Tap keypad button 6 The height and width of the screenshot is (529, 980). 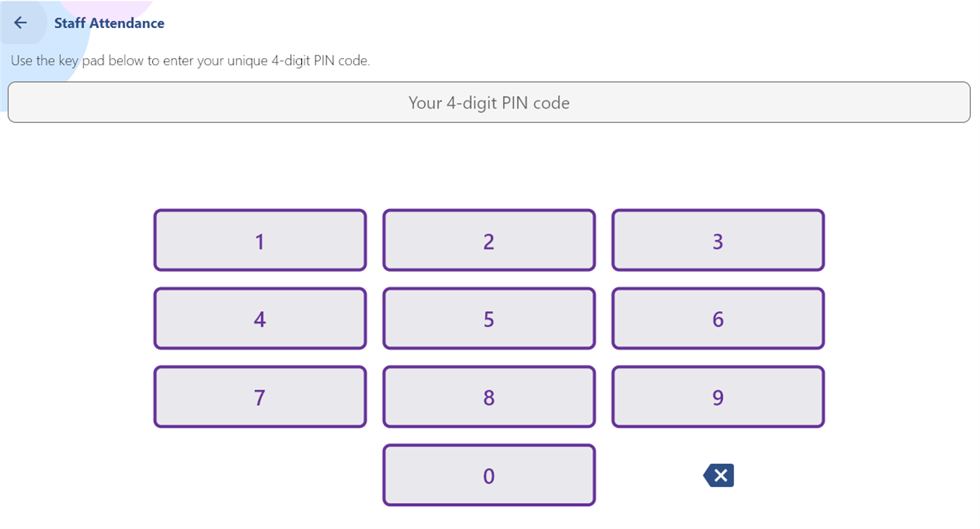(x=718, y=319)
